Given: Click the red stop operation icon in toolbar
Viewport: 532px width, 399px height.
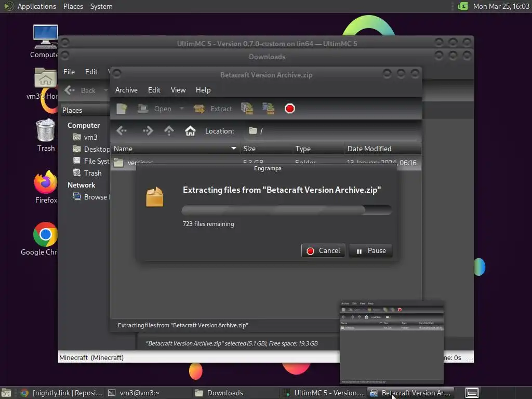Looking at the screenshot, I should click(290, 109).
